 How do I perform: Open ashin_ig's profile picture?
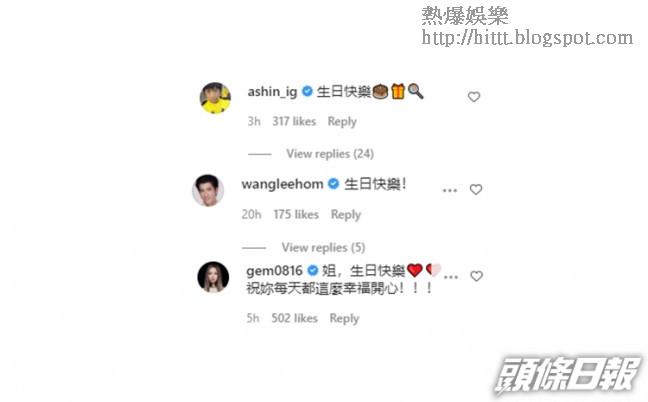(x=215, y=98)
